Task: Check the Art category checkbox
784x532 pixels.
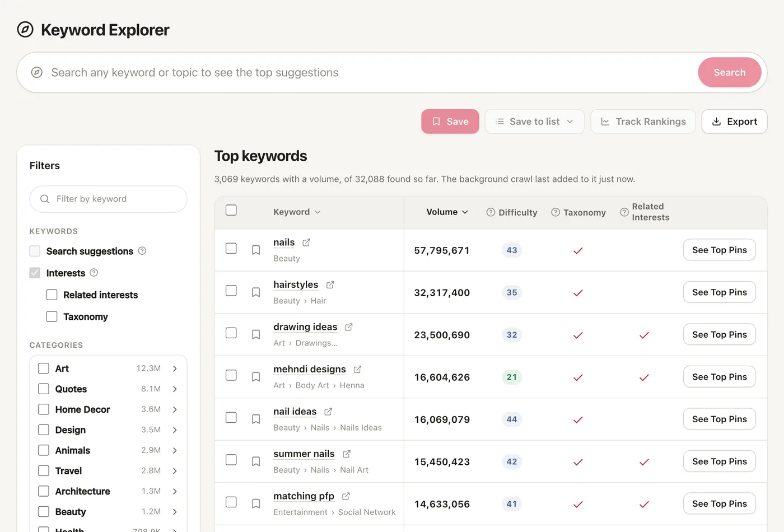Action: tap(44, 368)
